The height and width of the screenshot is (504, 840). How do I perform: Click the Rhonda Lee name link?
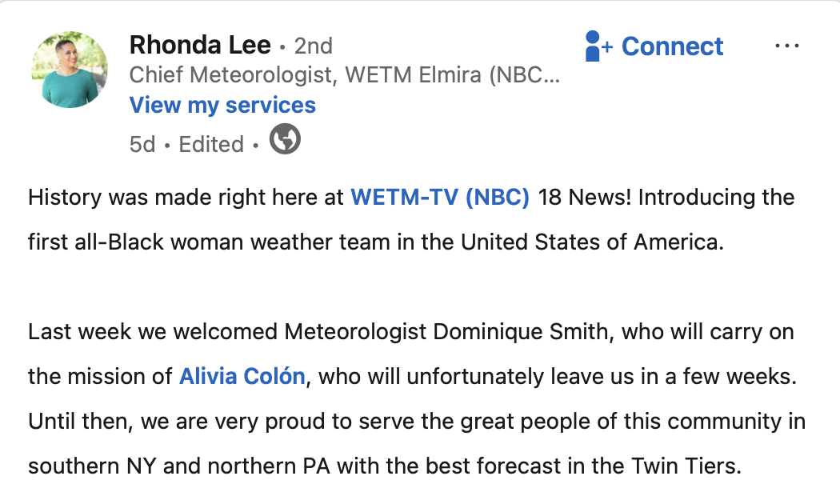point(200,45)
